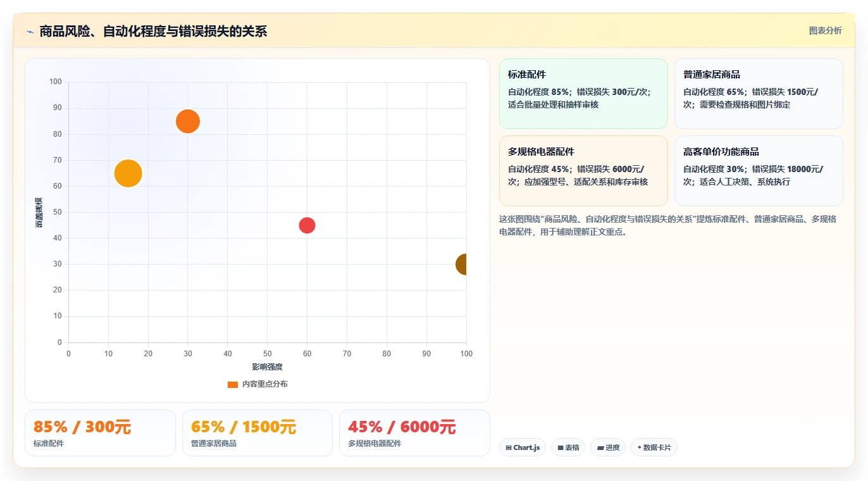Viewport: 868px width, 481px height.
Task: Click the 表格 tag chip
Action: [x=568, y=447]
